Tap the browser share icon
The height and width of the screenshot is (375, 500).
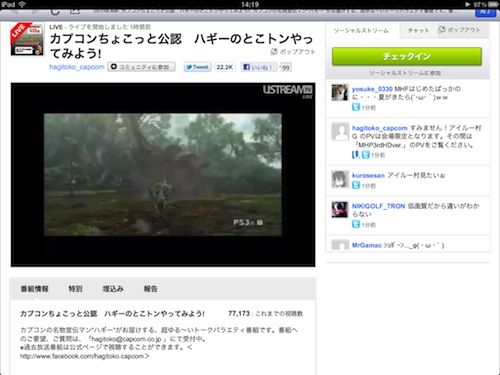pyautogui.click(x=75, y=12)
